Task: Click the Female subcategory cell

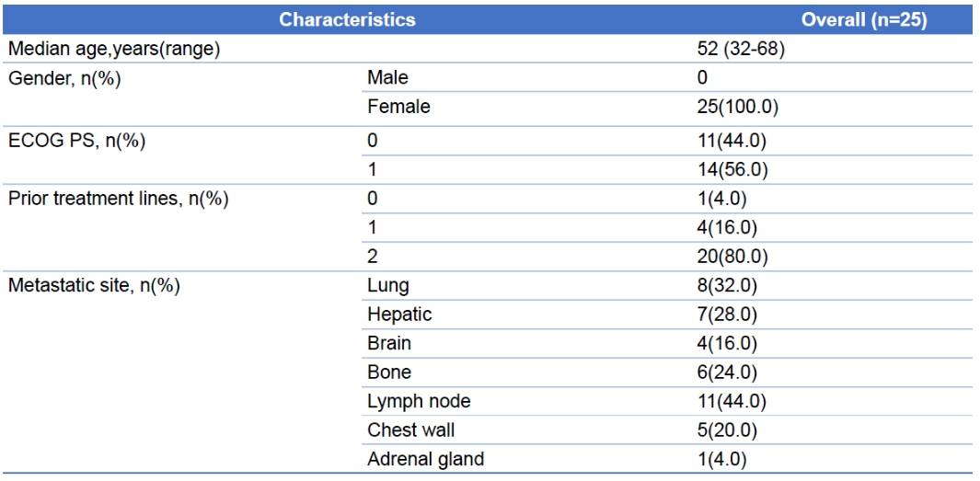Action: [398, 108]
